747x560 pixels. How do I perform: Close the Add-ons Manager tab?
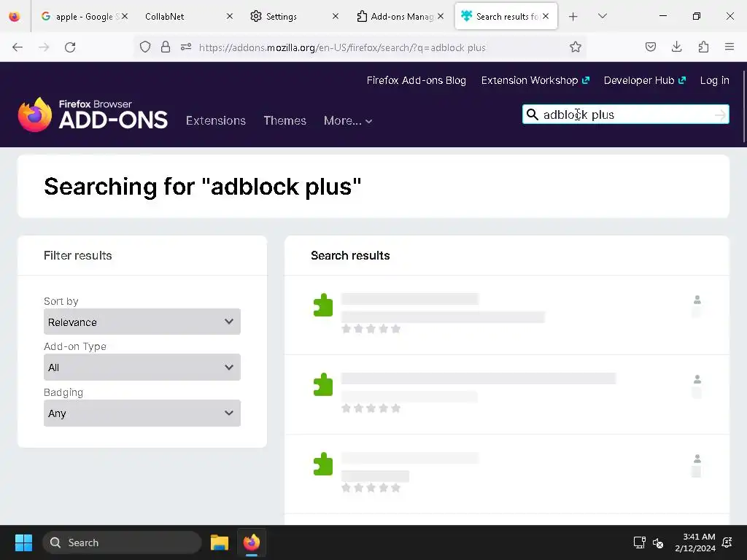(x=441, y=16)
